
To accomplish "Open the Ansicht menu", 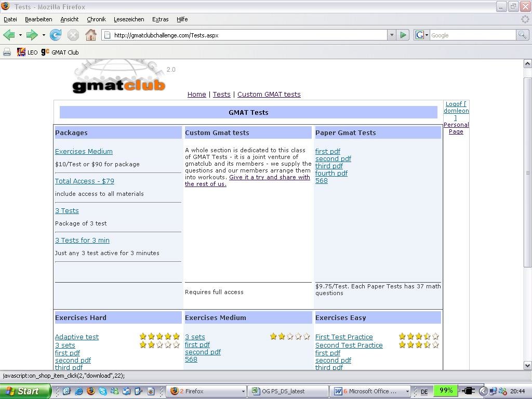I will (70, 19).
